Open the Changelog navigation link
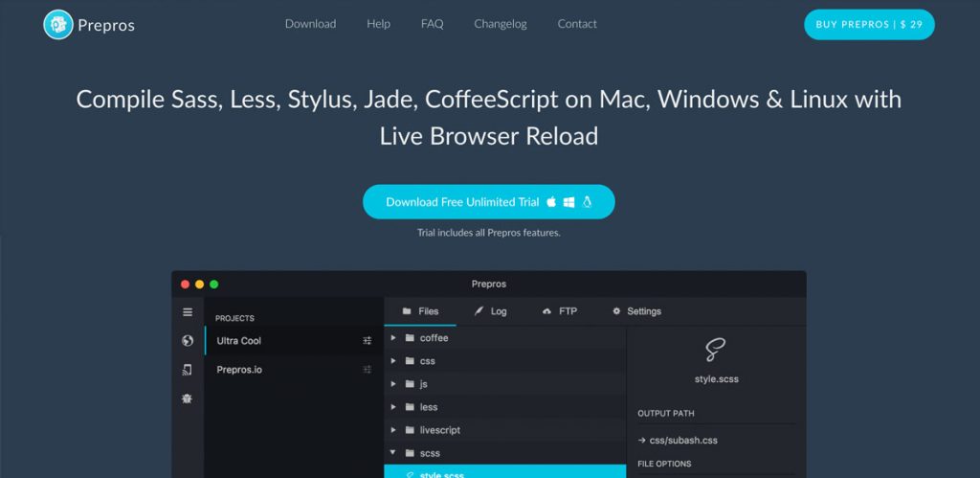Image resolution: width=980 pixels, height=478 pixels. (x=500, y=24)
